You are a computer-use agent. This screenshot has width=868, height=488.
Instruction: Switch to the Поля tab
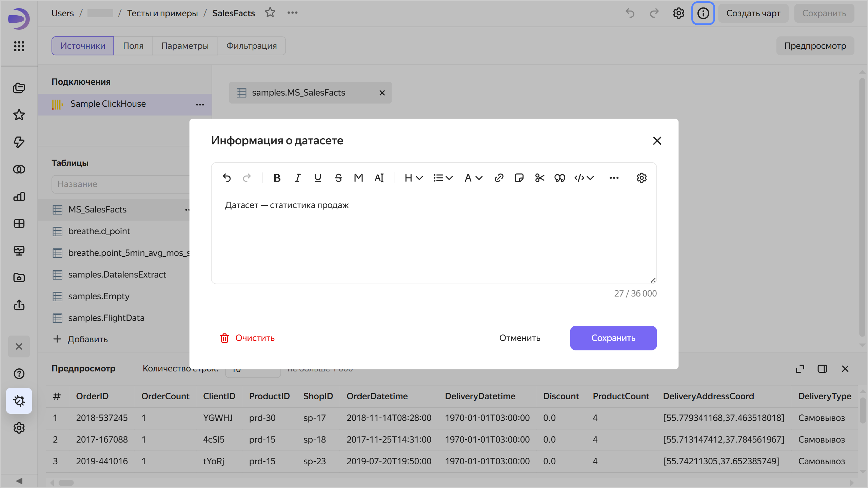coord(133,46)
